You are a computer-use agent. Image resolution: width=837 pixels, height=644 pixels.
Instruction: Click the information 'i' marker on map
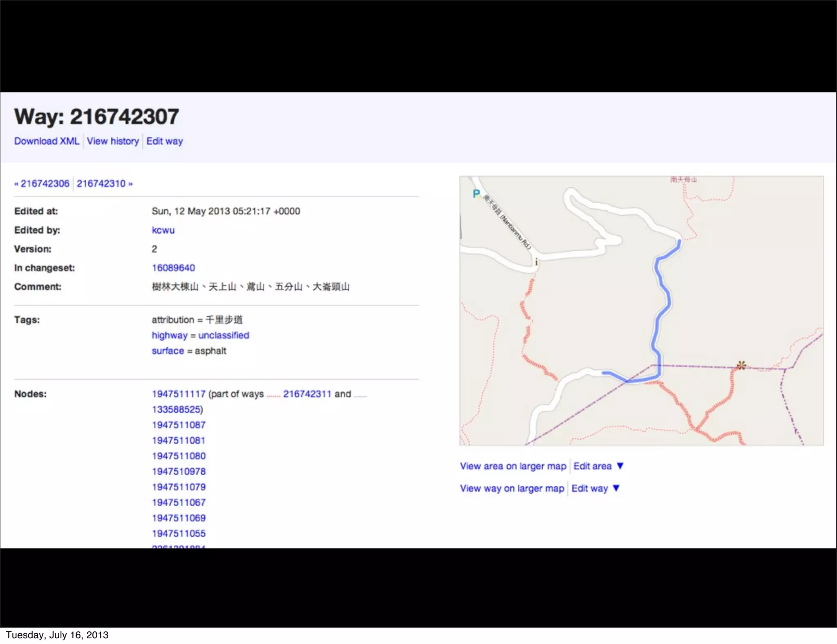(x=536, y=262)
